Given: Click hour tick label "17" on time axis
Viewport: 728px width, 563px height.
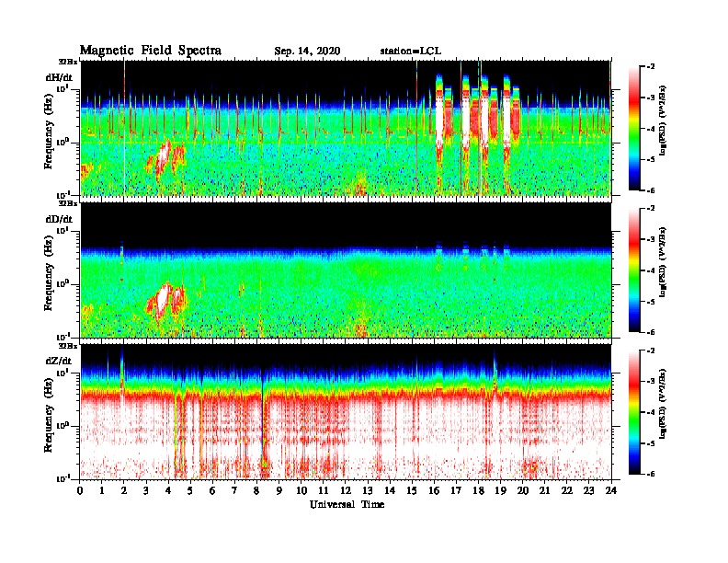Looking at the screenshot, I should (456, 491).
